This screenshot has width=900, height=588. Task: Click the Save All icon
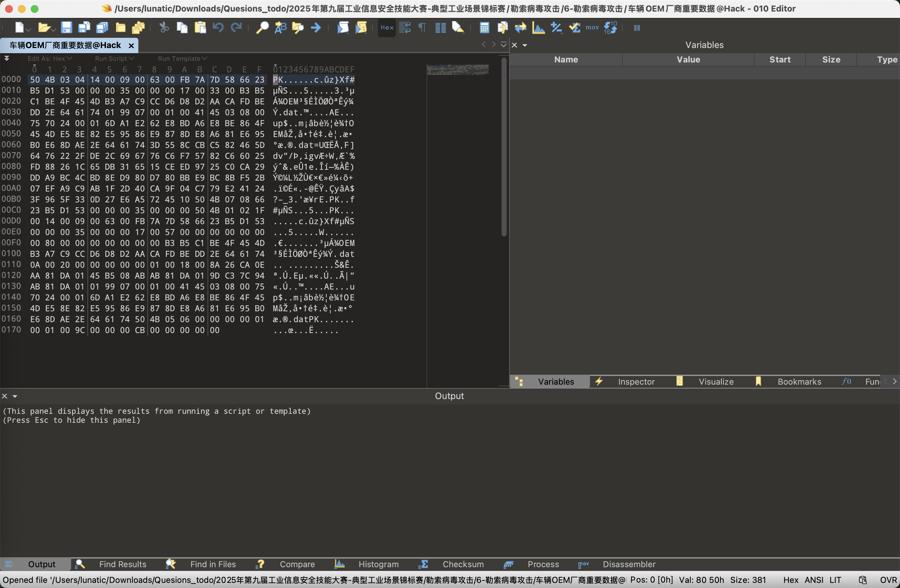coord(102,27)
